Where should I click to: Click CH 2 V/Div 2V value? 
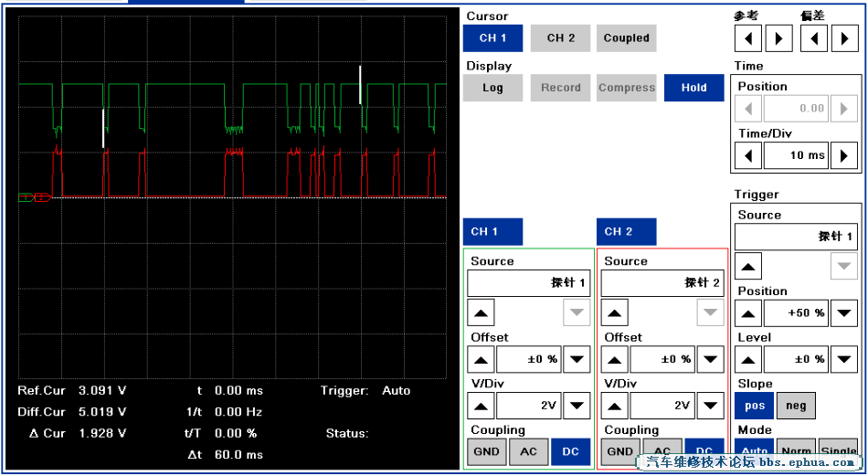[x=662, y=407]
